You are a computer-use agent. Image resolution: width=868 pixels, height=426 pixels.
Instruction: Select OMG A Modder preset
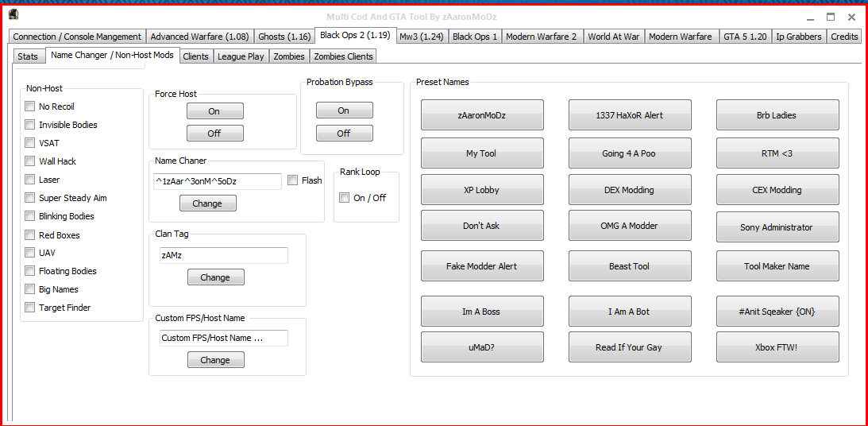pyautogui.click(x=630, y=226)
